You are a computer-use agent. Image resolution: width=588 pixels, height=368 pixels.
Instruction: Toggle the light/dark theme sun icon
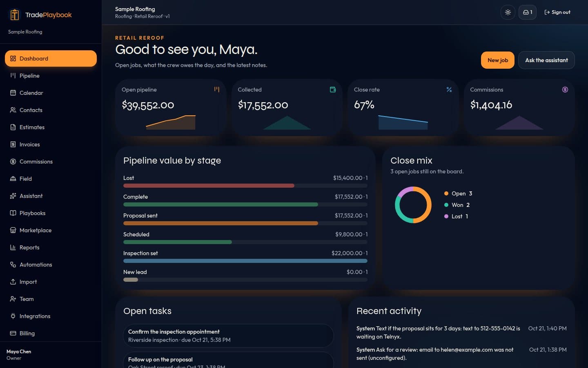pyautogui.click(x=508, y=12)
